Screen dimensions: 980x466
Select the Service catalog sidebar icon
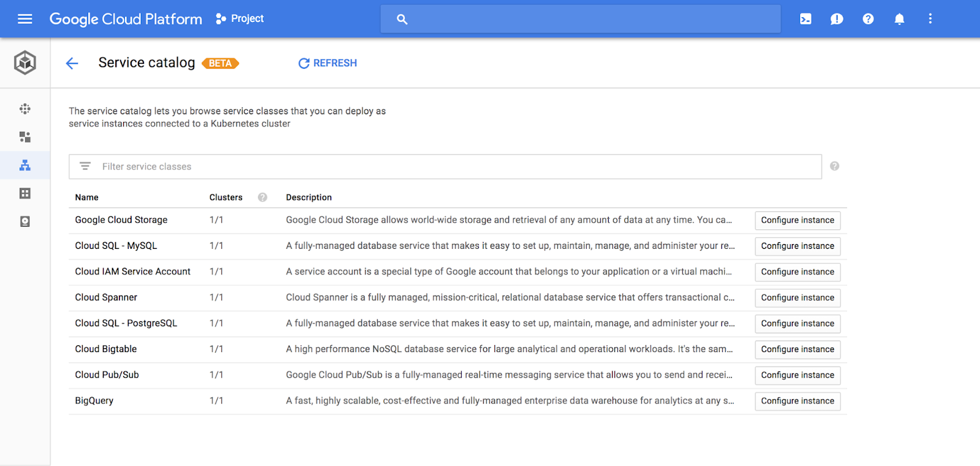25,165
